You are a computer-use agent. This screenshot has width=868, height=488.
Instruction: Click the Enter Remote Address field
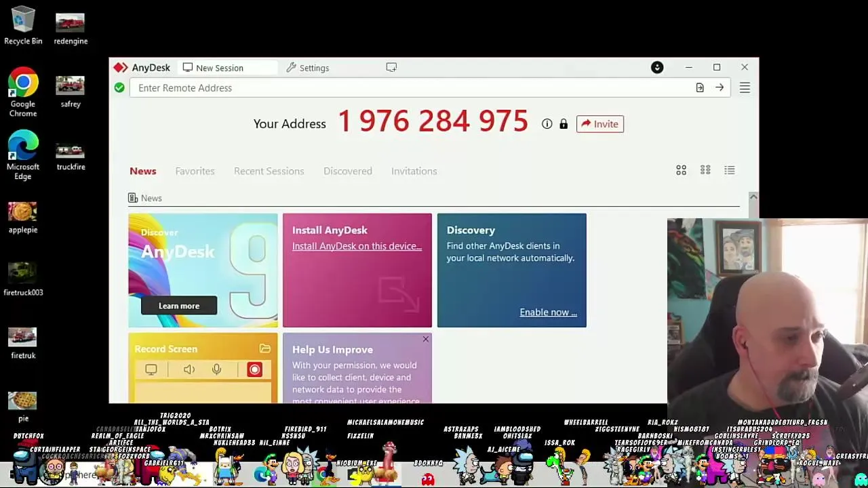pos(430,87)
